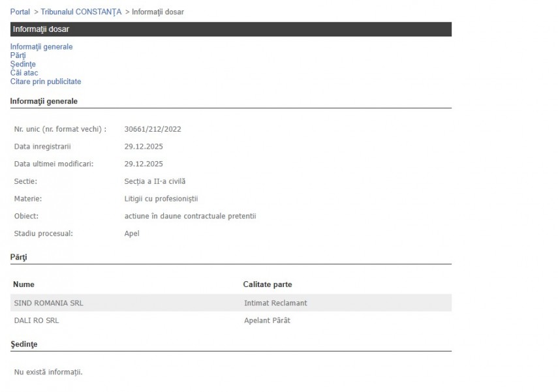Open the Tribunalul CONSTANȚA breadcrumb link
This screenshot has width=558, height=392.
click(x=81, y=12)
